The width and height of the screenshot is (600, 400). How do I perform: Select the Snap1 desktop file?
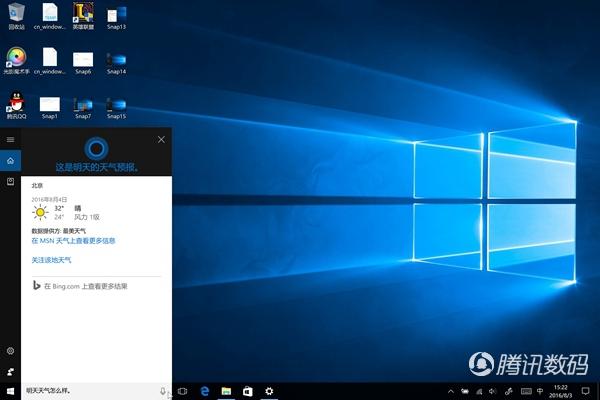(50, 107)
